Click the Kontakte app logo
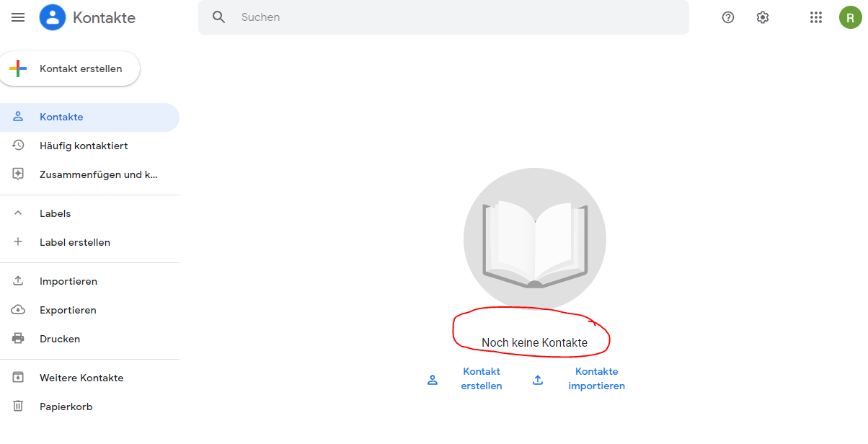Image resolution: width=868 pixels, height=444 pixels. (x=53, y=17)
